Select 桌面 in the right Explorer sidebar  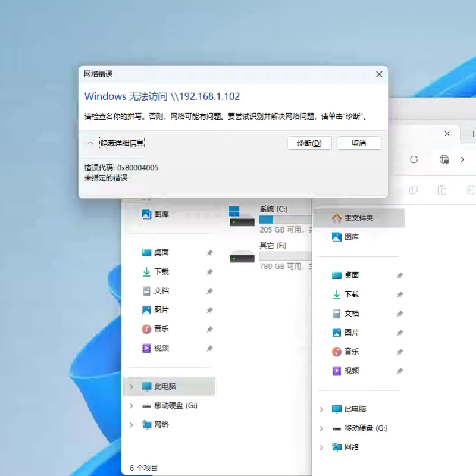[346, 275]
